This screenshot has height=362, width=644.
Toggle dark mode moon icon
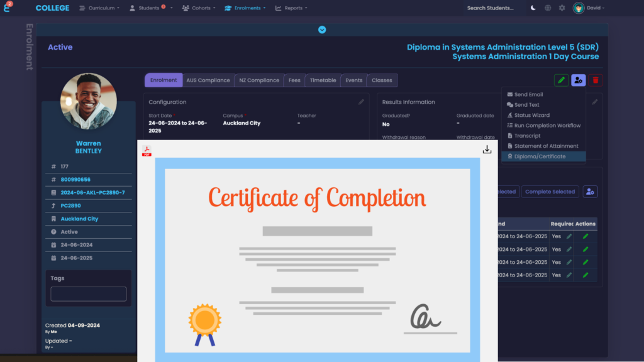click(x=533, y=8)
